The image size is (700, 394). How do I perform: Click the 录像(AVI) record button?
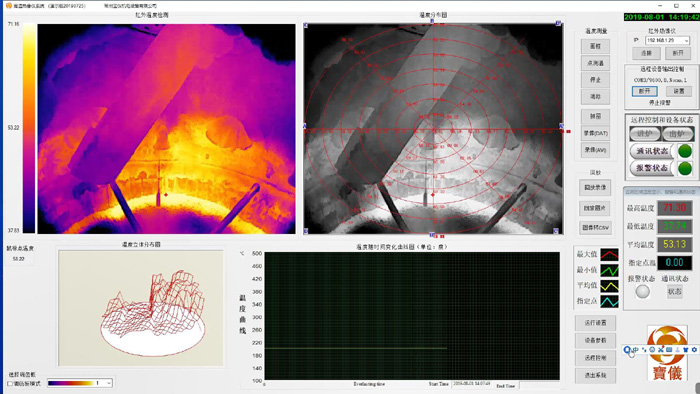[x=595, y=150]
